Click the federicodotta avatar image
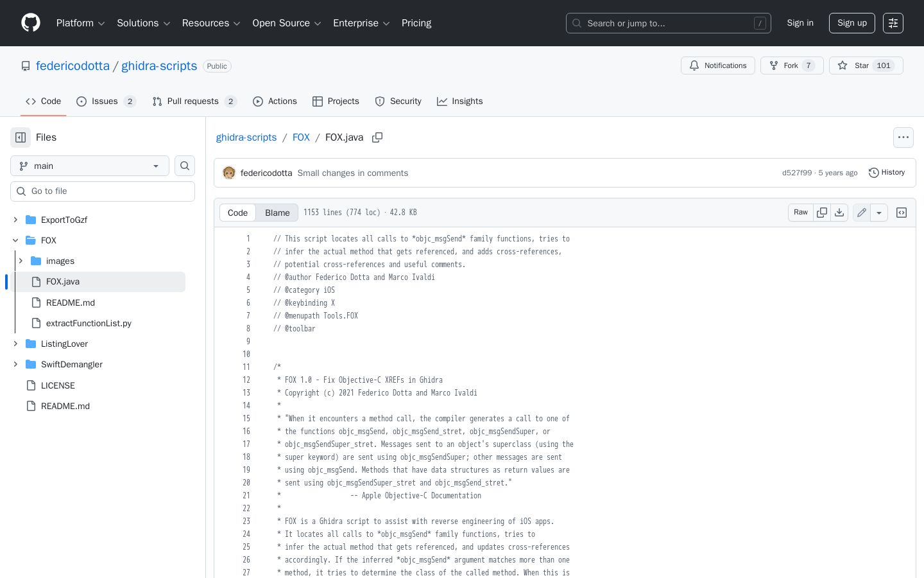The height and width of the screenshot is (578, 924). pyautogui.click(x=229, y=173)
